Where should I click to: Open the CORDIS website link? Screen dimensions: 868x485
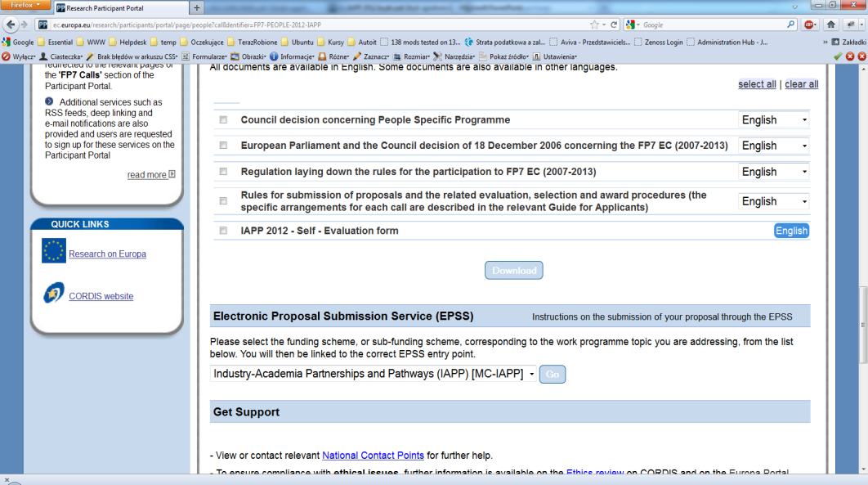(101, 296)
